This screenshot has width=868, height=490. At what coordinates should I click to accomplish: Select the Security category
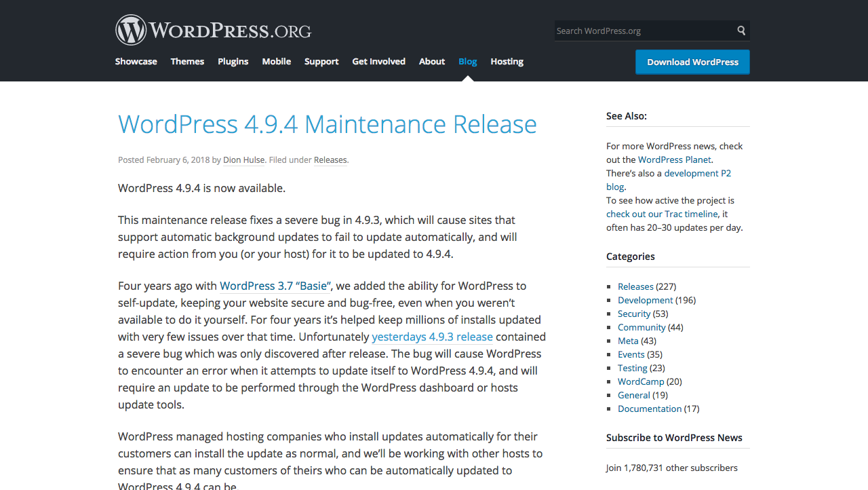pyautogui.click(x=634, y=314)
